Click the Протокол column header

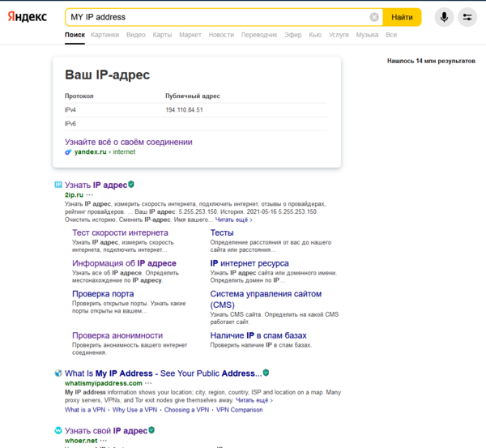coord(79,96)
